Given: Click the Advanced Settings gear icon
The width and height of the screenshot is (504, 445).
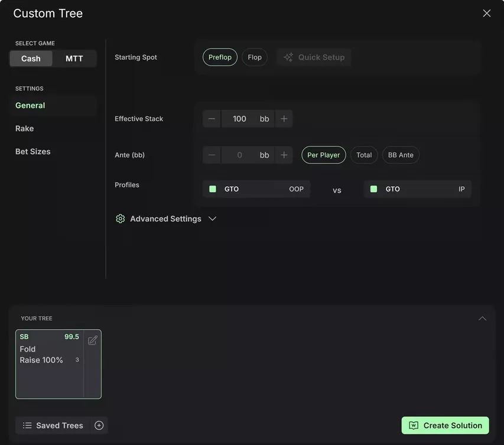Looking at the screenshot, I should tap(120, 219).
